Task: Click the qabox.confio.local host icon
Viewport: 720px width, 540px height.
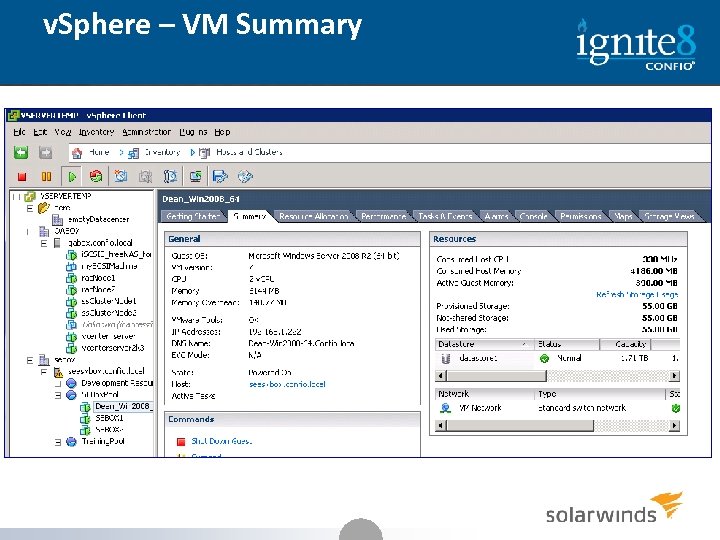Action: point(57,243)
